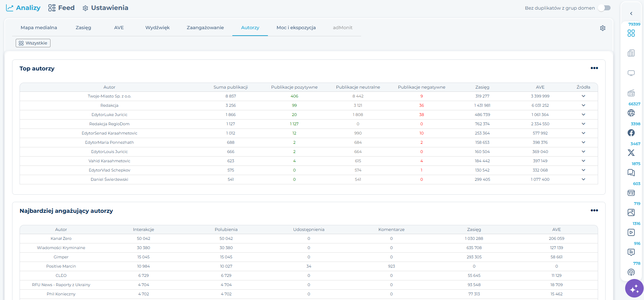This screenshot has height=300, width=644.
Task: Switch to the AVE tab
Action: coord(119,27)
